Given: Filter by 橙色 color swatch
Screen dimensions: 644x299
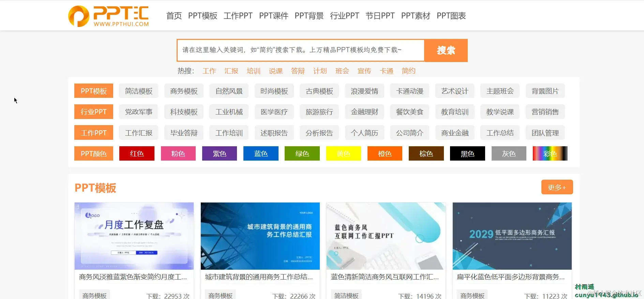Looking at the screenshot, I should tap(385, 153).
